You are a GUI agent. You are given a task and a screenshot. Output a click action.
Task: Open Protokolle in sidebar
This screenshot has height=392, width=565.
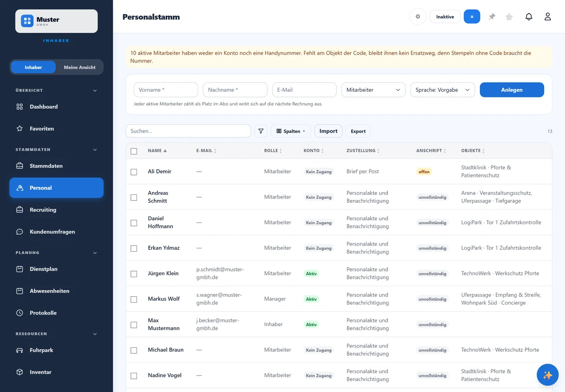coord(56,313)
